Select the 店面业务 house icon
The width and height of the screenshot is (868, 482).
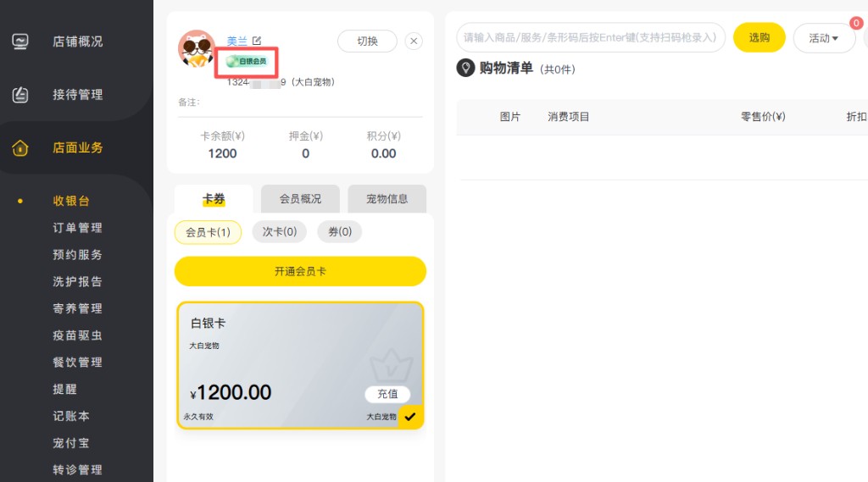click(x=20, y=147)
